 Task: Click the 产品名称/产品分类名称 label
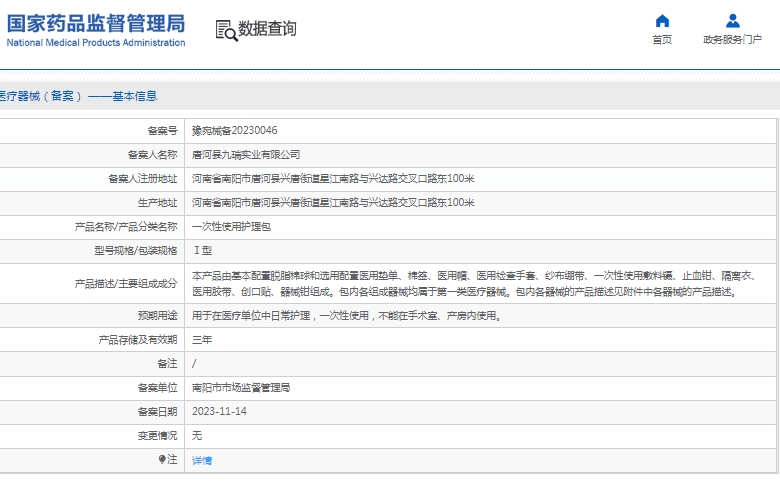click(126, 227)
